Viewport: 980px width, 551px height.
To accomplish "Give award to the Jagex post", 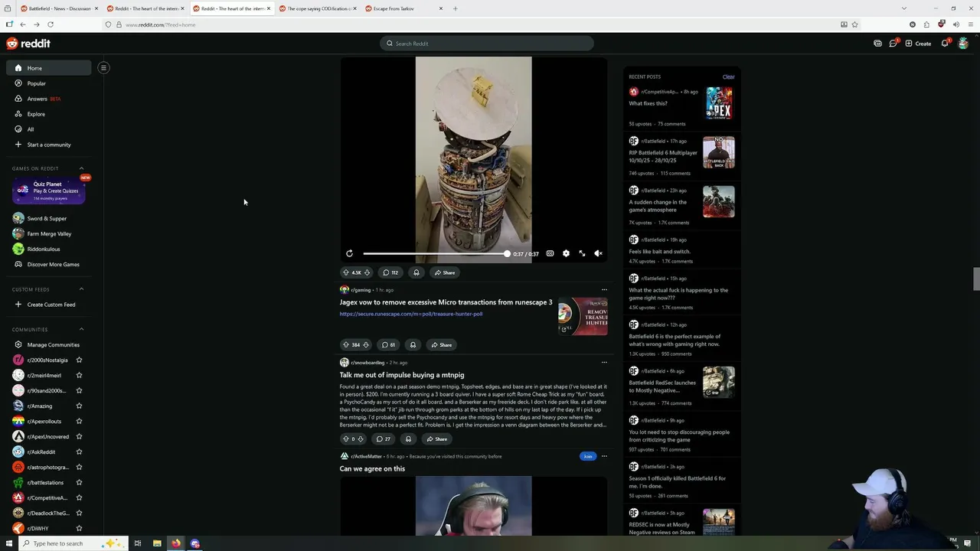I will [413, 344].
